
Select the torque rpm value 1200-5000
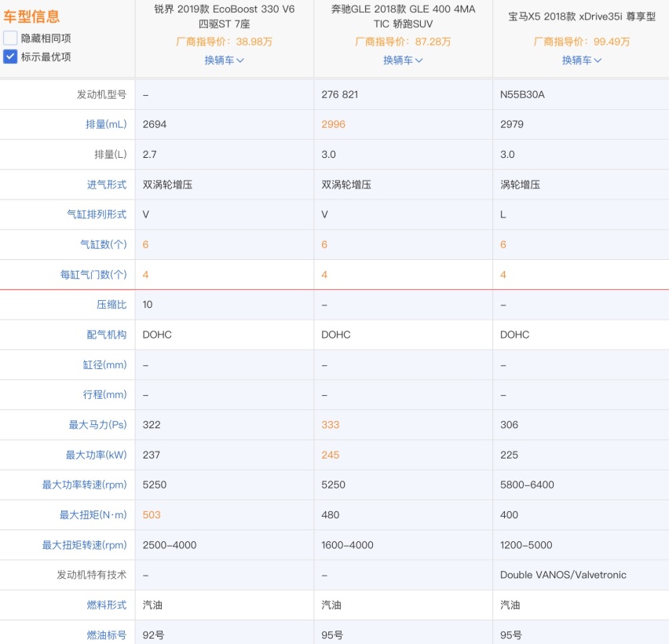click(526, 544)
